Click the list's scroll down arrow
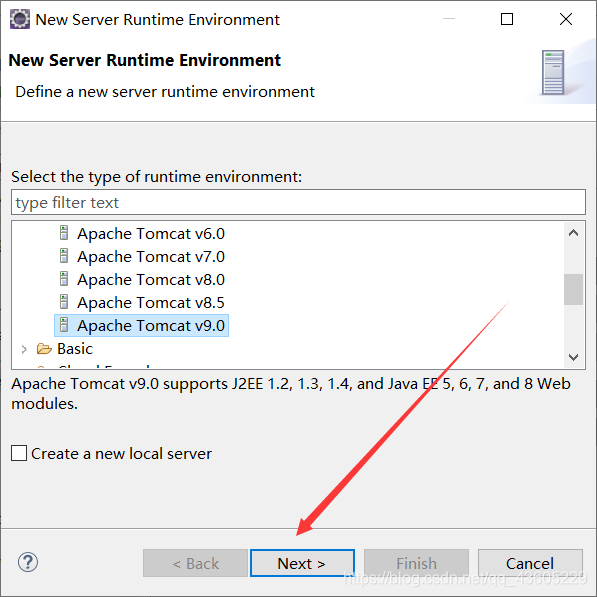 click(x=573, y=357)
